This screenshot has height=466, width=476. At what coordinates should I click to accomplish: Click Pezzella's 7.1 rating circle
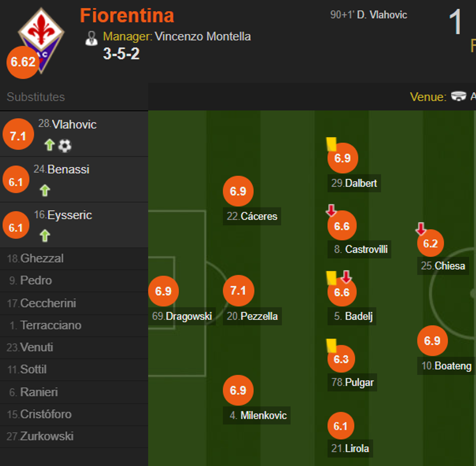coord(238,291)
